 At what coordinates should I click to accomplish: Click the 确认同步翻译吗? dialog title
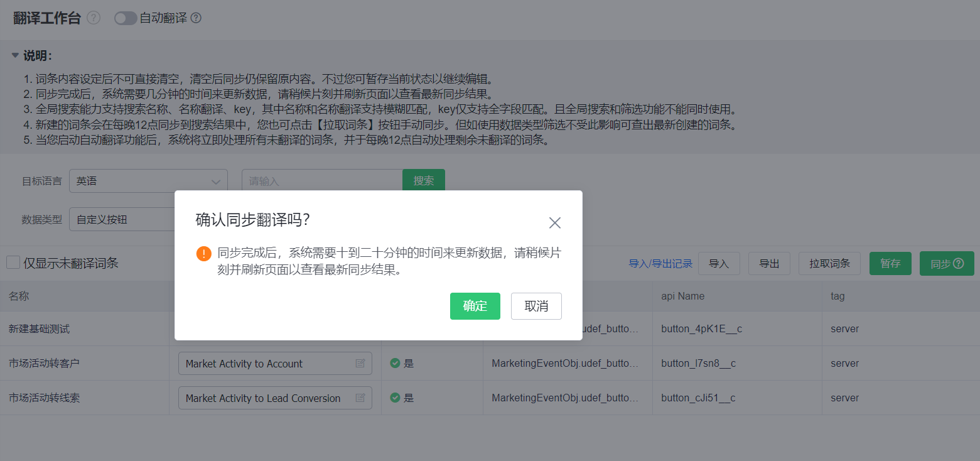253,220
